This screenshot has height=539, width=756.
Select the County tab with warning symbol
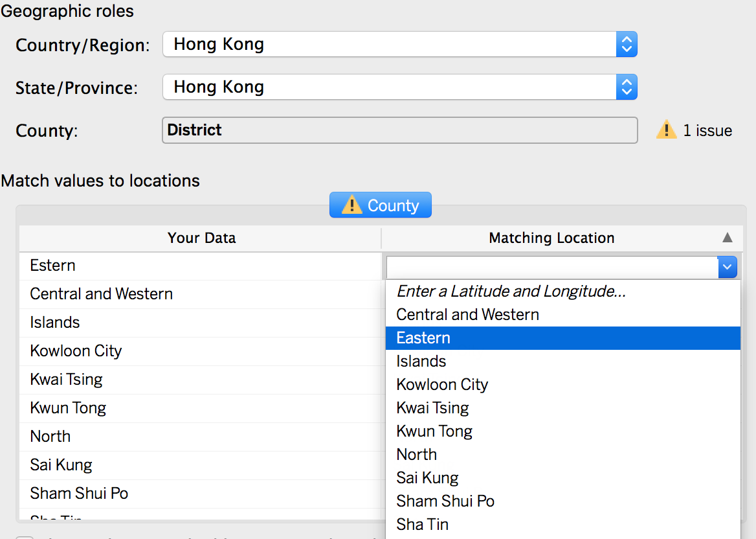[381, 205]
